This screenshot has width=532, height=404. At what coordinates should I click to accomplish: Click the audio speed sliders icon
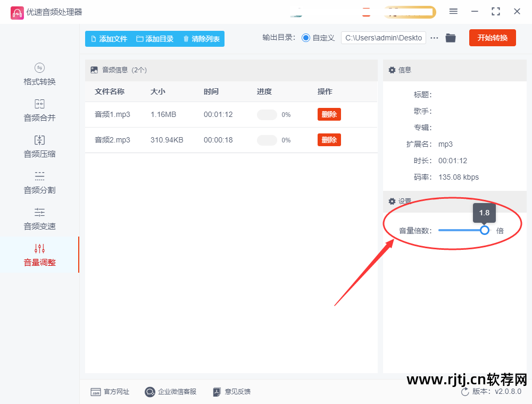40,212
